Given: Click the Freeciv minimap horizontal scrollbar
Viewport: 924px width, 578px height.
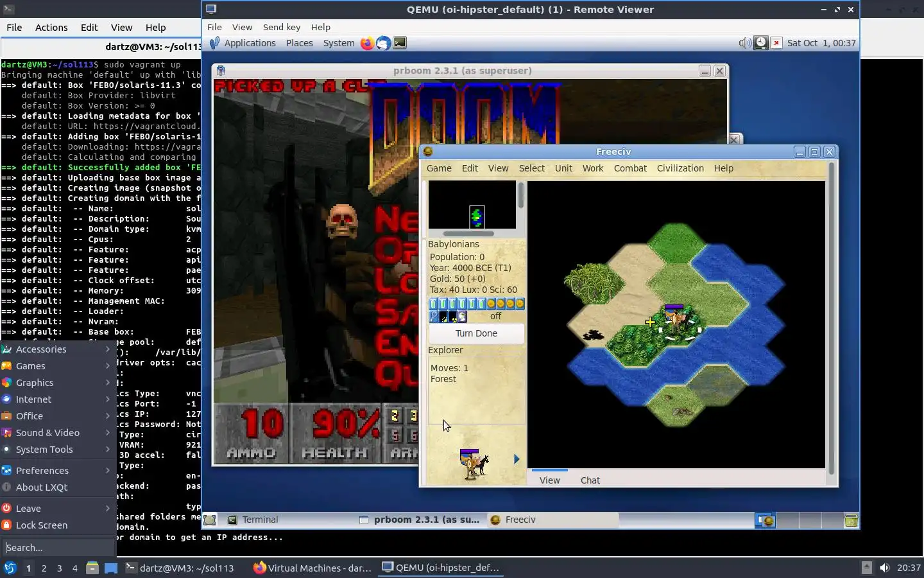Looking at the screenshot, I should [468, 234].
